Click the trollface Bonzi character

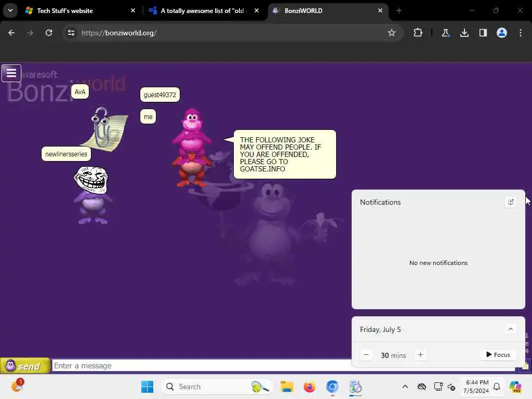(x=91, y=195)
